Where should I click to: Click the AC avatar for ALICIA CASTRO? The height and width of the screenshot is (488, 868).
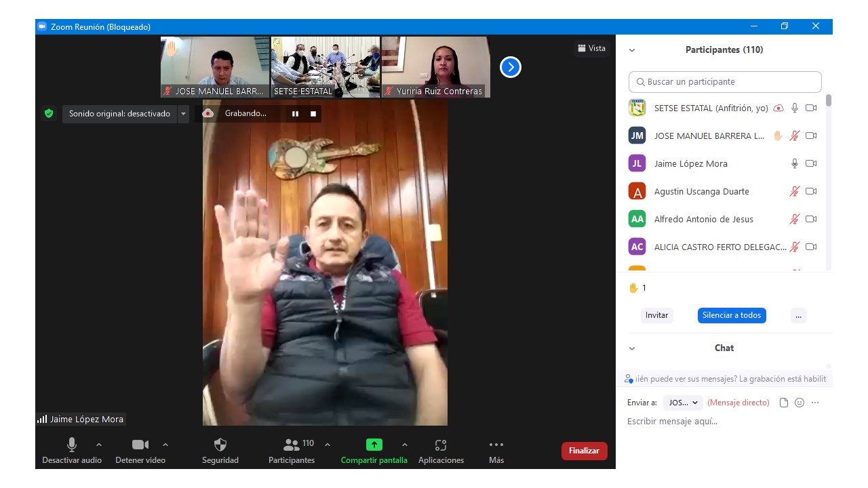637,247
